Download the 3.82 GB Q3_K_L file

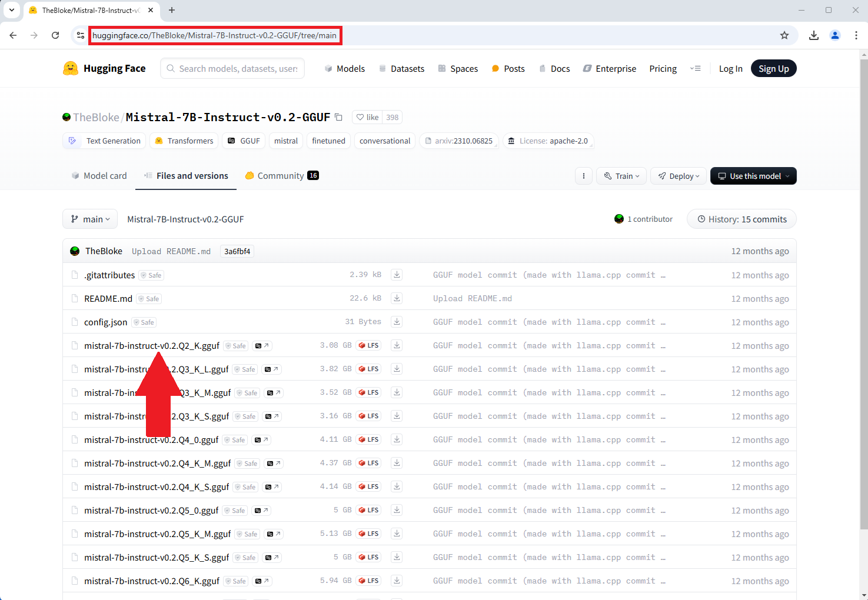point(397,369)
